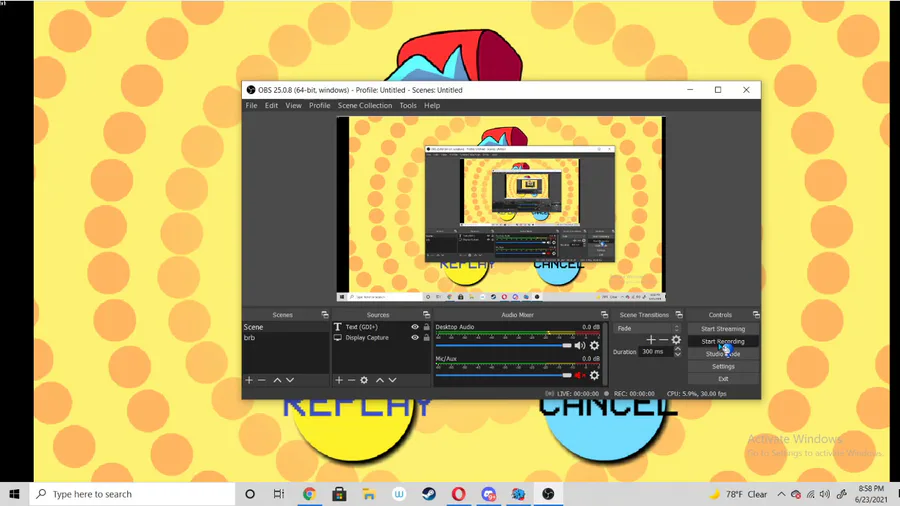The height and width of the screenshot is (506, 900).
Task: Add a new source with plus icon
Action: 339,380
